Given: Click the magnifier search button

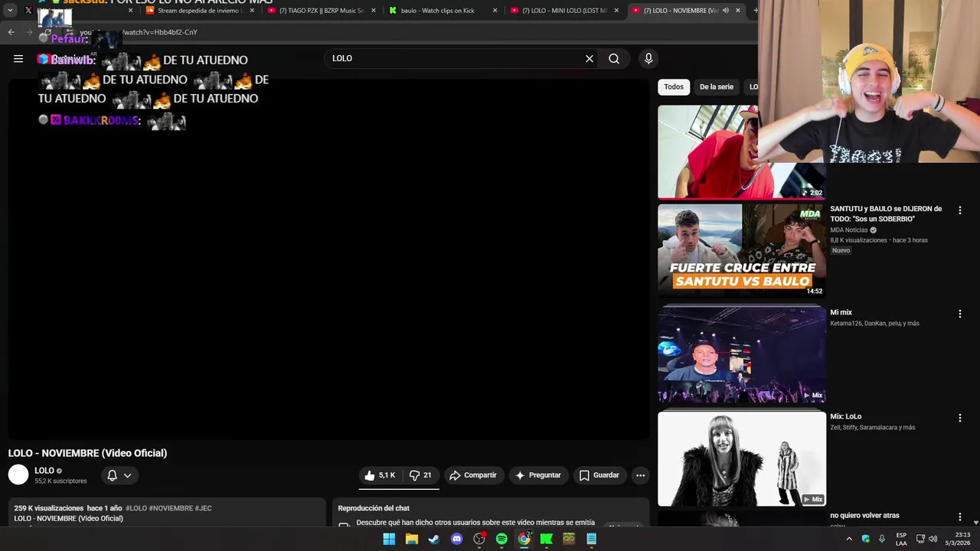Looking at the screenshot, I should (614, 59).
